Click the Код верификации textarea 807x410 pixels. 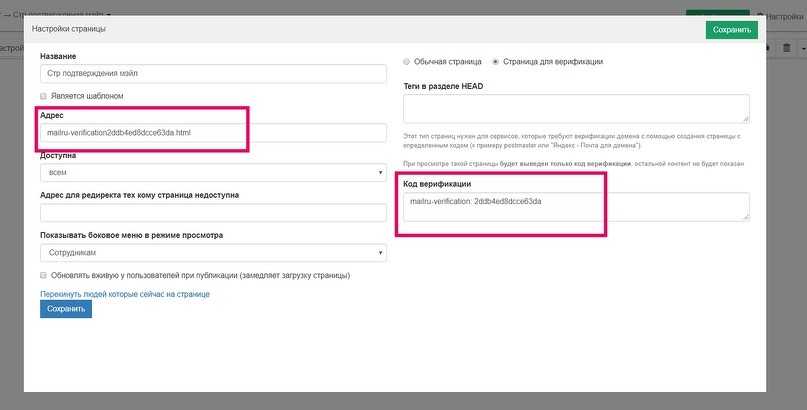pos(575,205)
